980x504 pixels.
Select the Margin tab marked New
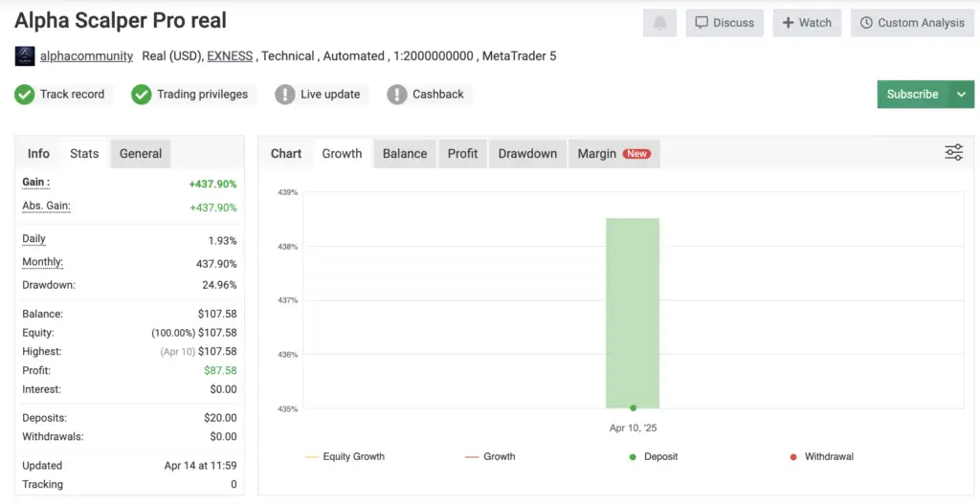613,154
